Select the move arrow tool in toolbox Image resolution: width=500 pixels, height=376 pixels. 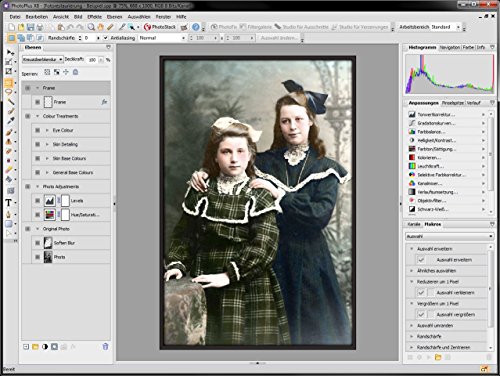pyautogui.click(x=10, y=52)
